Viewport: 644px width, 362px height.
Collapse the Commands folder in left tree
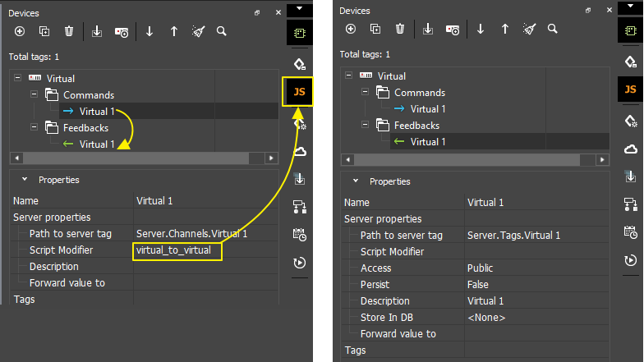[x=34, y=95]
